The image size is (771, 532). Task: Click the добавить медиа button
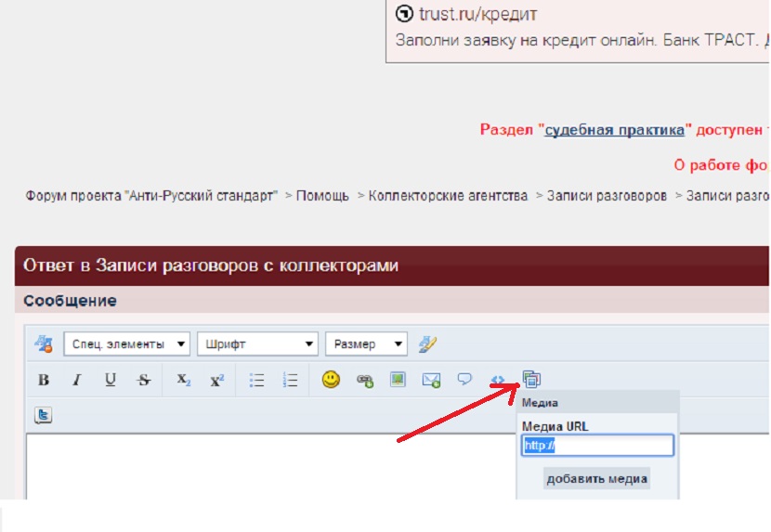[596, 478]
